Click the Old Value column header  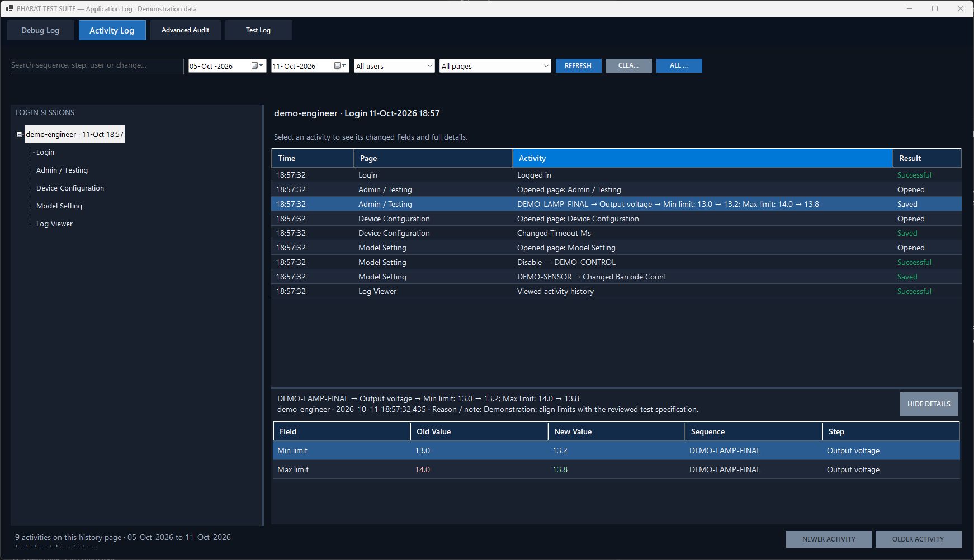click(x=479, y=431)
